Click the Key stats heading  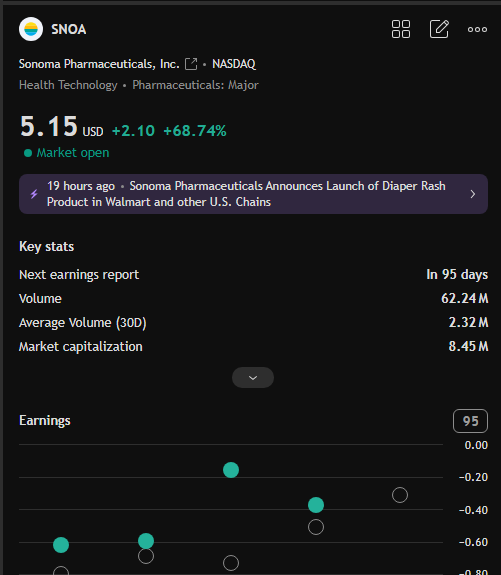(x=47, y=246)
